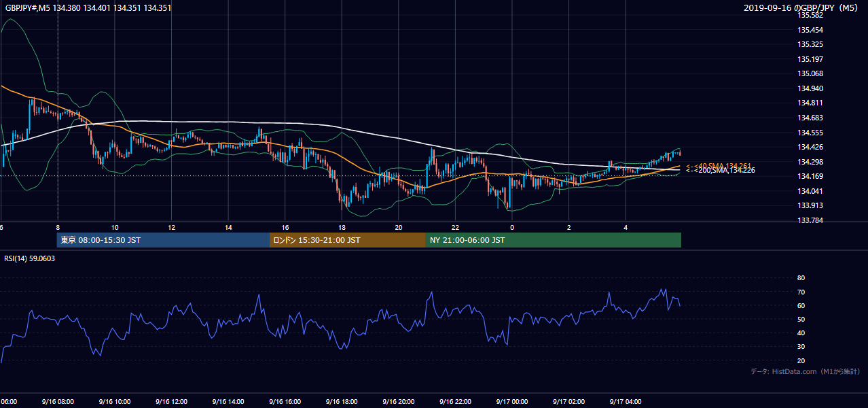This screenshot has width=868, height=408.
Task: Select the 2019-09-16 のGBP/JPY（M5） heading
Action: pyautogui.click(x=802, y=8)
